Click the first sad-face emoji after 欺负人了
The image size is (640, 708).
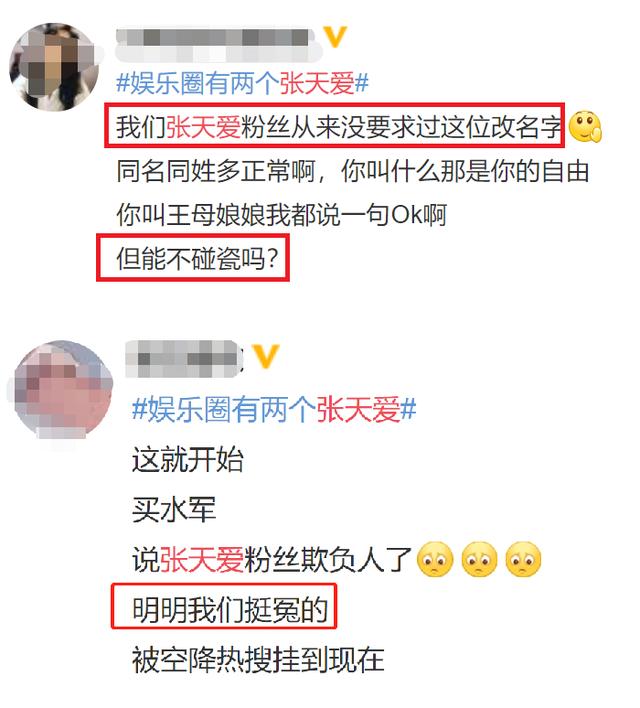click(x=434, y=559)
